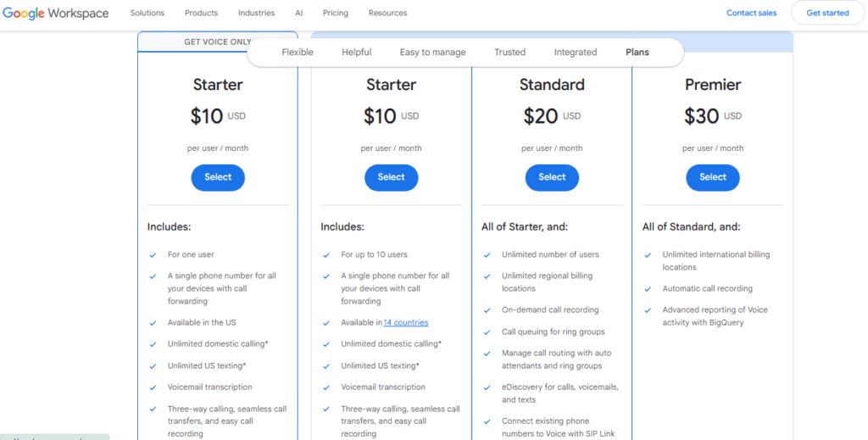
Task: Expand the Resources navigation menu
Action: (387, 14)
